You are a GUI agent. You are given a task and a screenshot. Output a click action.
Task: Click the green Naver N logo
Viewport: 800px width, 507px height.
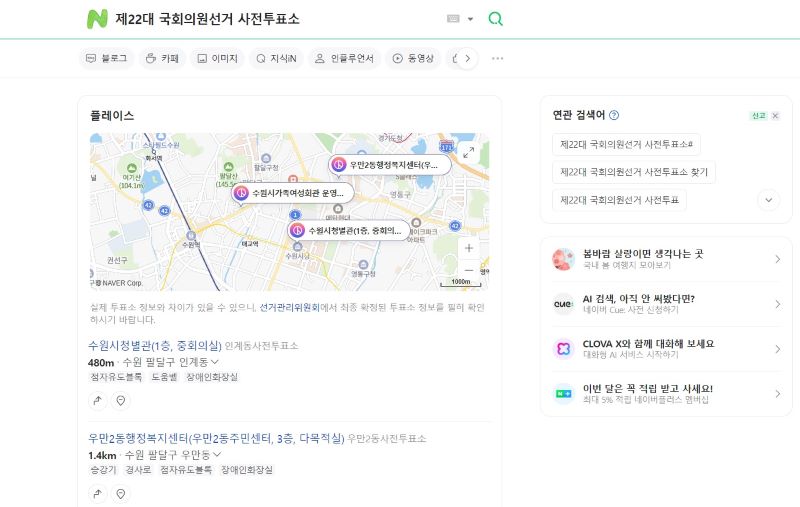(x=97, y=19)
